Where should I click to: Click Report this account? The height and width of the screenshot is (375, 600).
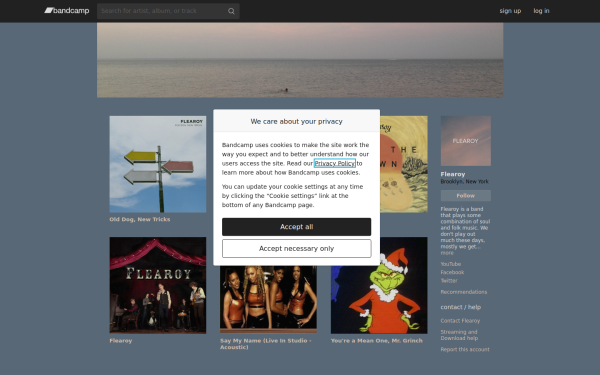465,349
